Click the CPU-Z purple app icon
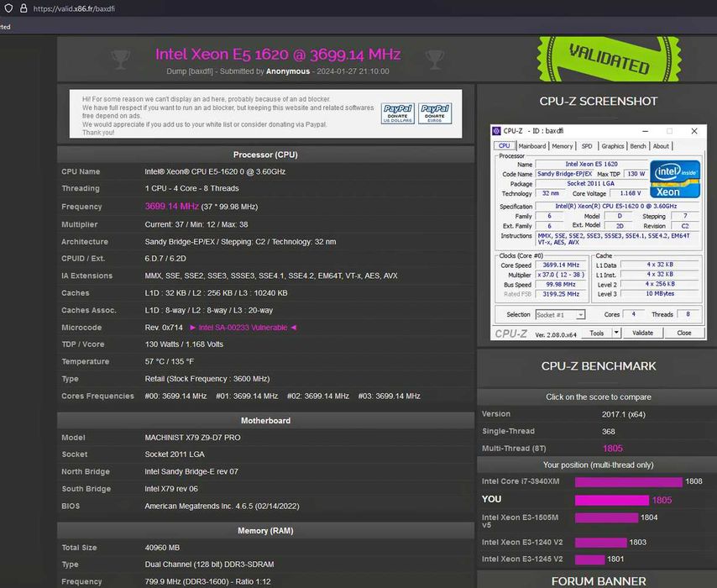 [x=496, y=131]
